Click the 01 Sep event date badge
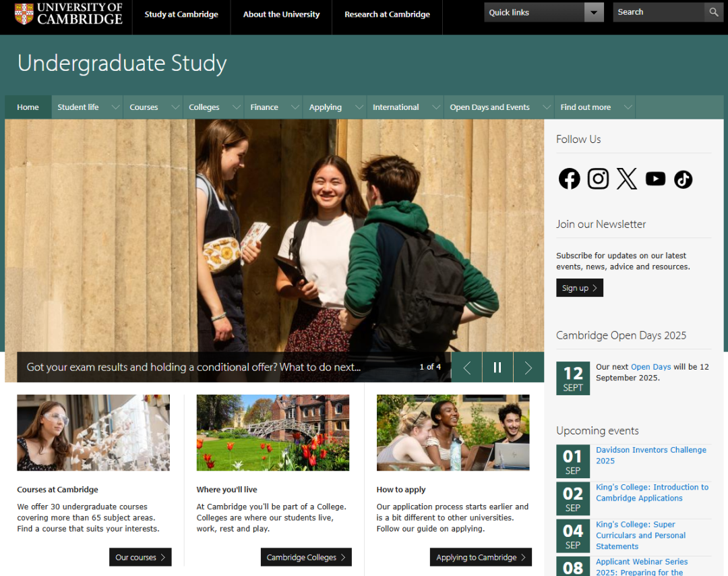Image resolution: width=728 pixels, height=576 pixels. pos(573,461)
